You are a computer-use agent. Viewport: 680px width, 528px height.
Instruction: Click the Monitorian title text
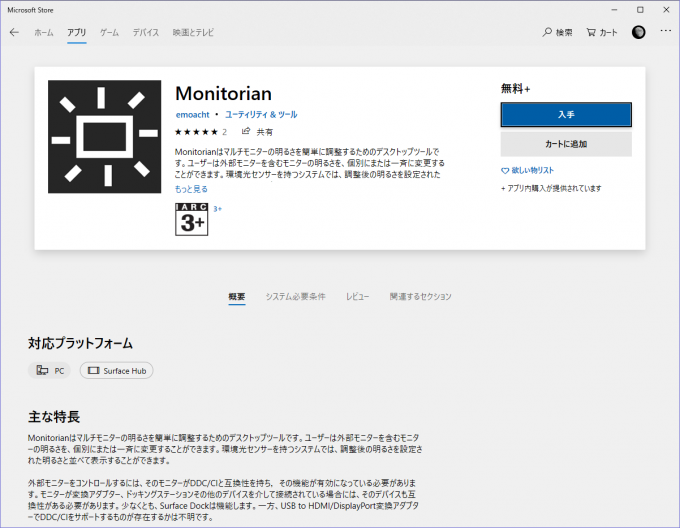[x=223, y=94]
